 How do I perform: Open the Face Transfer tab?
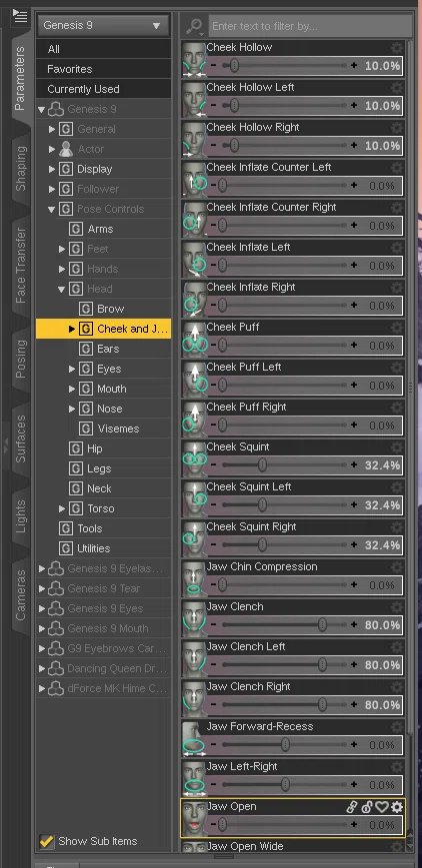(20, 265)
